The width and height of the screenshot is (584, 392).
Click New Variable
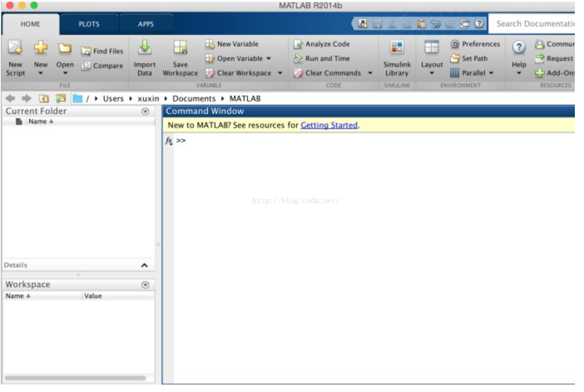click(x=232, y=44)
